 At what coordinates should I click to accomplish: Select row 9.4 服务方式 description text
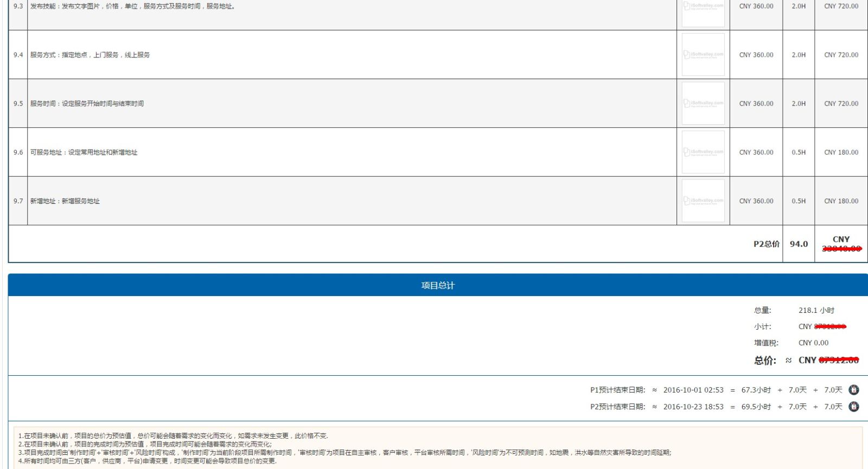[x=90, y=55]
